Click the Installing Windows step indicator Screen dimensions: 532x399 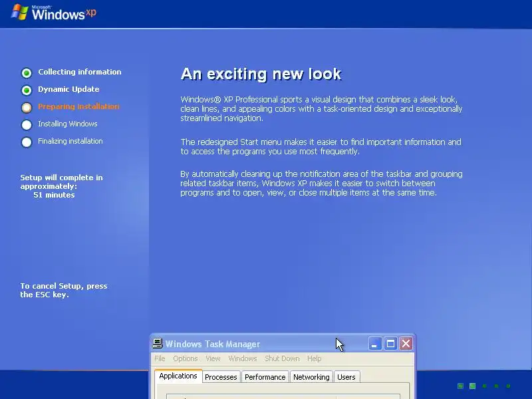(27, 125)
